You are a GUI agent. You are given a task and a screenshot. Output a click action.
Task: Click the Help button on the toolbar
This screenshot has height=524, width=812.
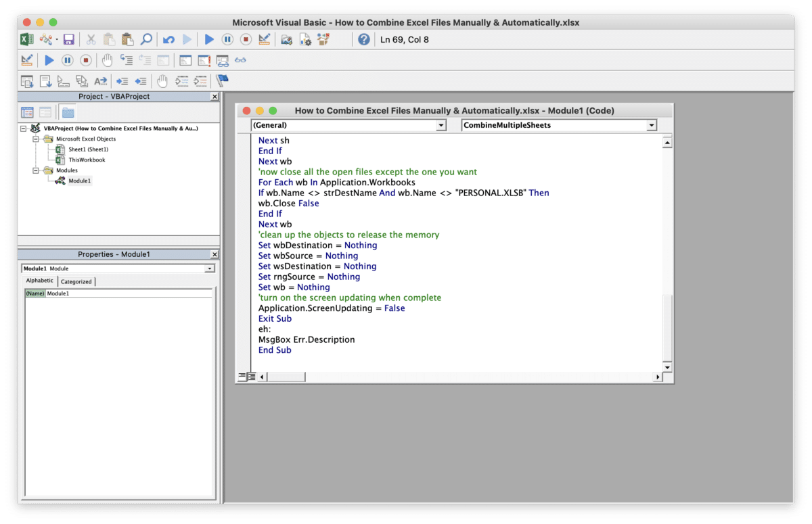pos(364,39)
